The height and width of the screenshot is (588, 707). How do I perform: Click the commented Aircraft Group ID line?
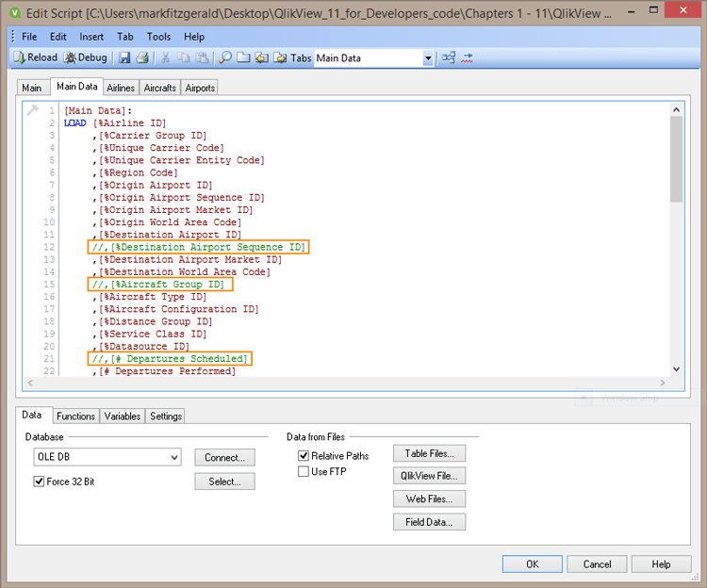tap(160, 285)
